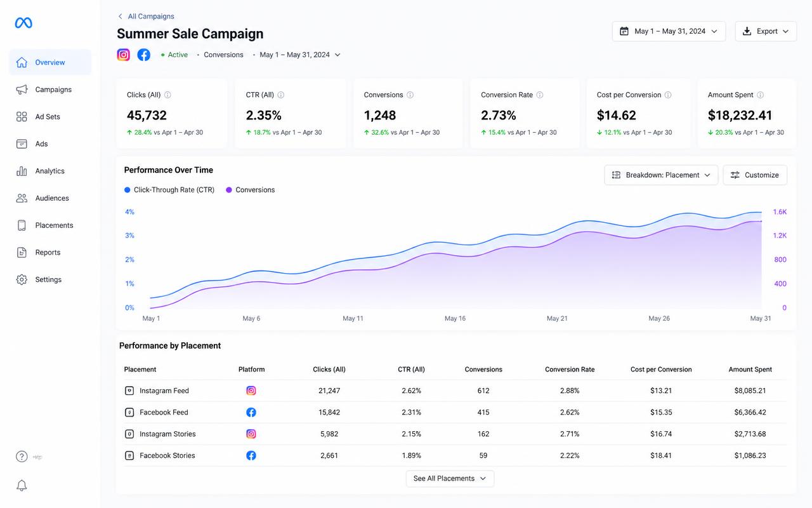The width and height of the screenshot is (812, 508).
Task: Open notifications bell icon
Action: pyautogui.click(x=22, y=486)
